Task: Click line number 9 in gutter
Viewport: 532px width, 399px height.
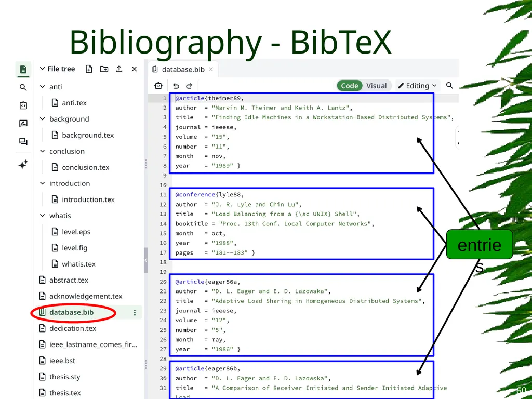Action: 165,176
